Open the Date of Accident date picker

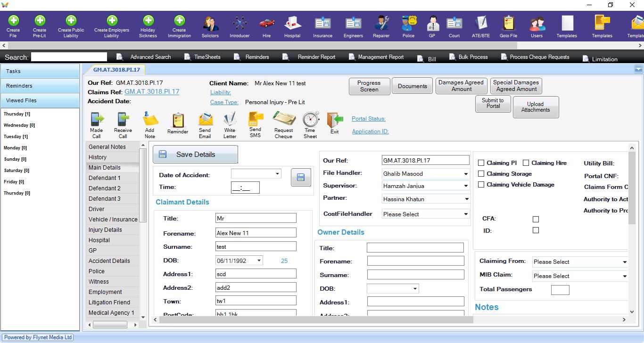point(277,174)
